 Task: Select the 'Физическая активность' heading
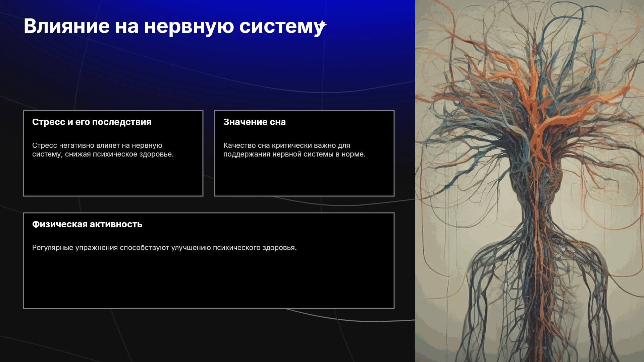pos(87,224)
